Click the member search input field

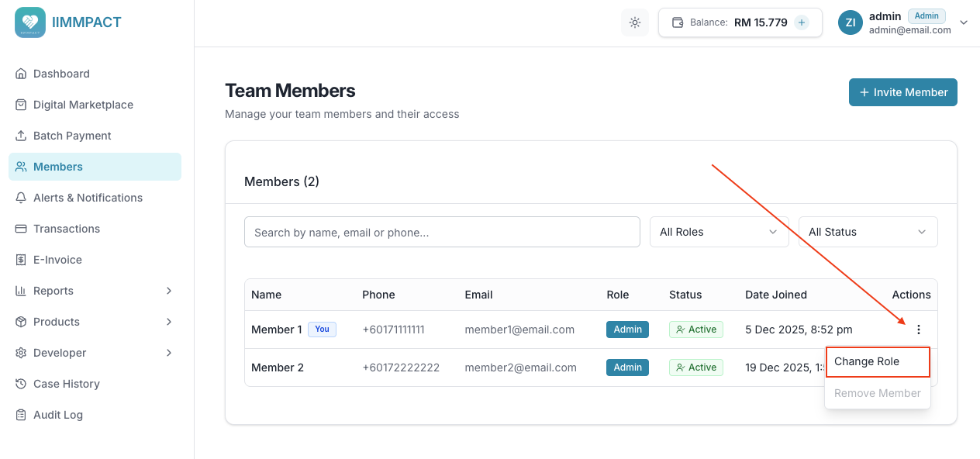point(442,231)
